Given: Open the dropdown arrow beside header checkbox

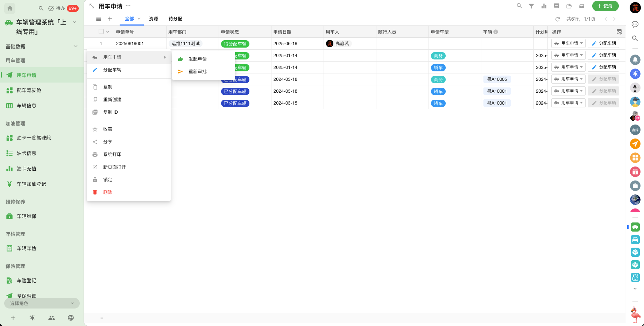Looking at the screenshot, I should point(108,31).
